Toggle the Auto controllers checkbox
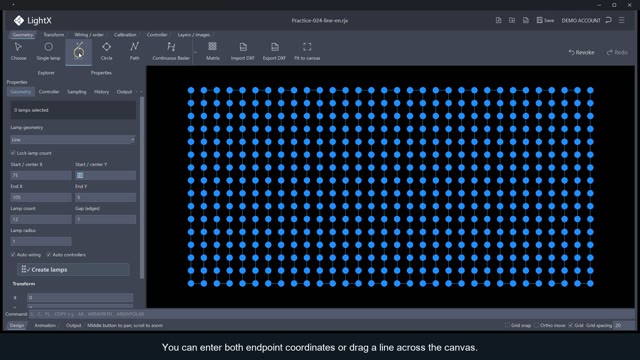 coord(49,254)
